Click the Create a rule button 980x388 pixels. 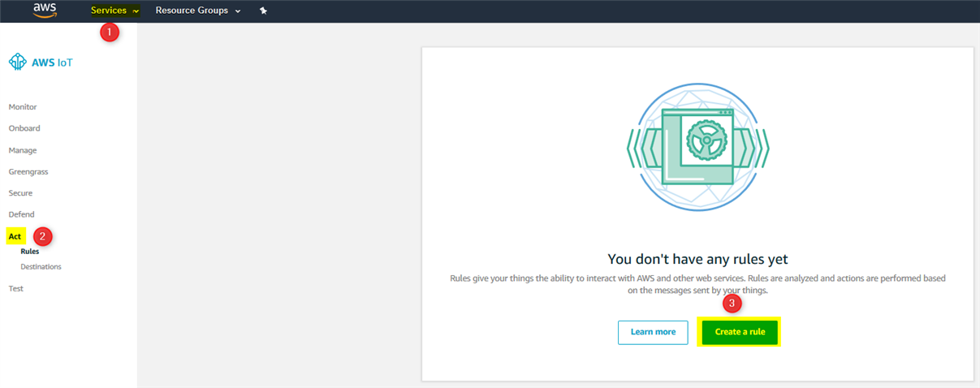(x=740, y=332)
